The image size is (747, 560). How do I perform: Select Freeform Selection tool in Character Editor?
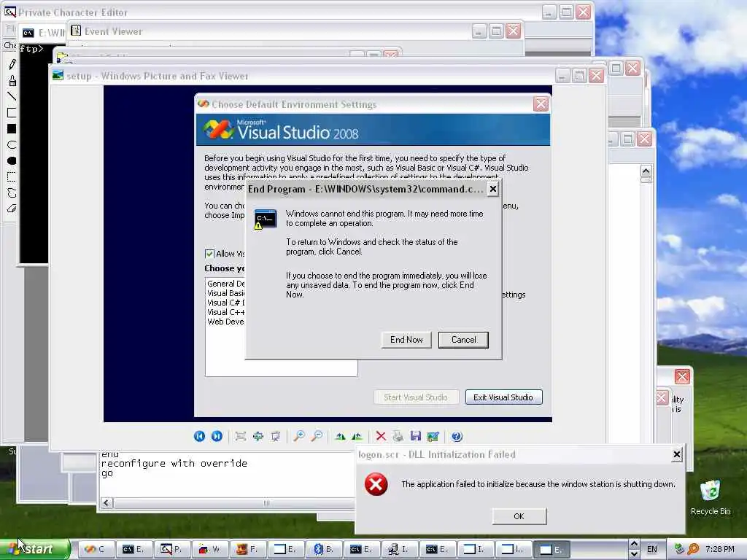coord(12,192)
